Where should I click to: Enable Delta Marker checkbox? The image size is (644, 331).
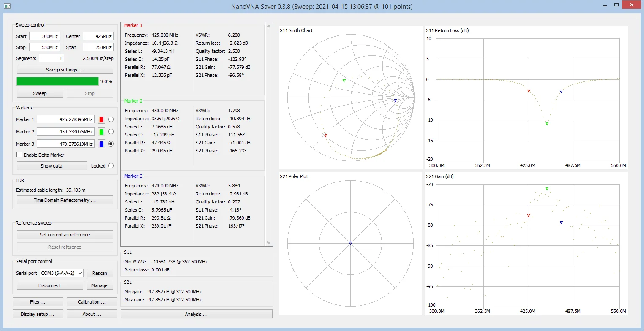pos(19,155)
